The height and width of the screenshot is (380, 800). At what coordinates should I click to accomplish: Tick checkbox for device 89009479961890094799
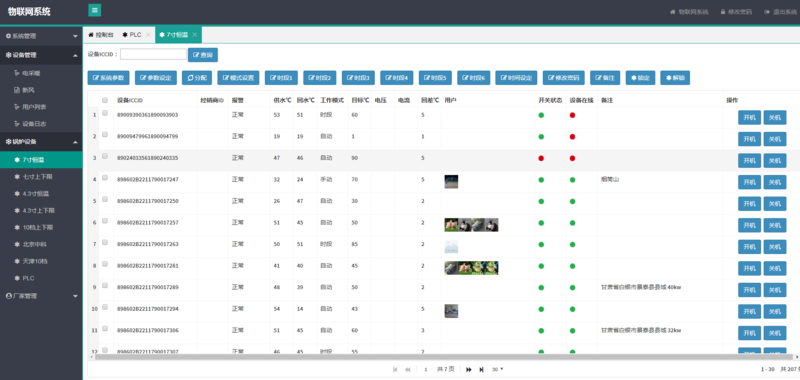[x=105, y=135]
